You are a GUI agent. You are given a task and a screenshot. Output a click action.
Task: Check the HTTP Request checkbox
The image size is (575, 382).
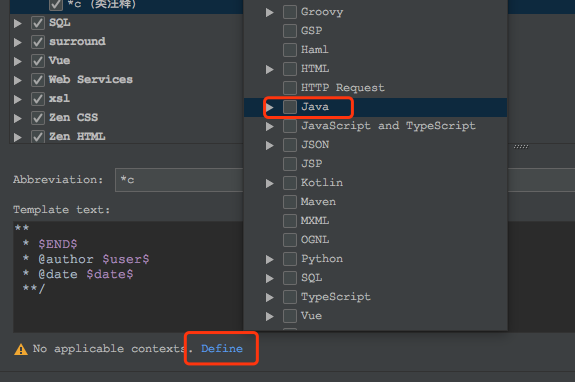click(x=290, y=88)
